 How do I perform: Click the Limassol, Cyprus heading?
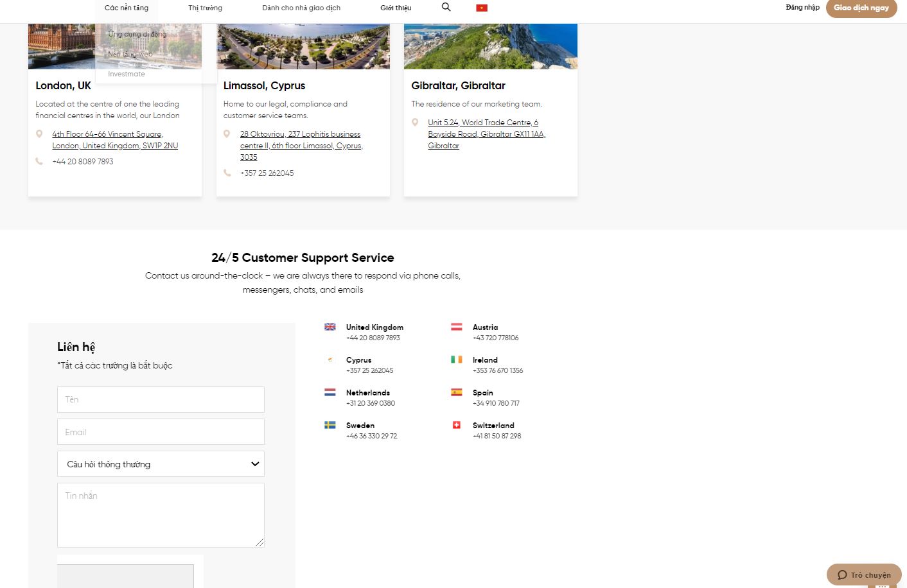(x=264, y=85)
